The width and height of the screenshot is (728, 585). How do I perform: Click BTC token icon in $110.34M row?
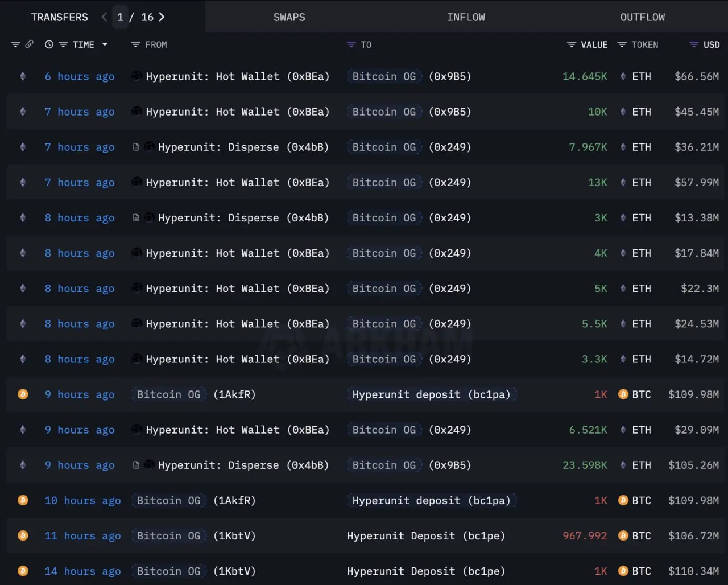coord(623,571)
